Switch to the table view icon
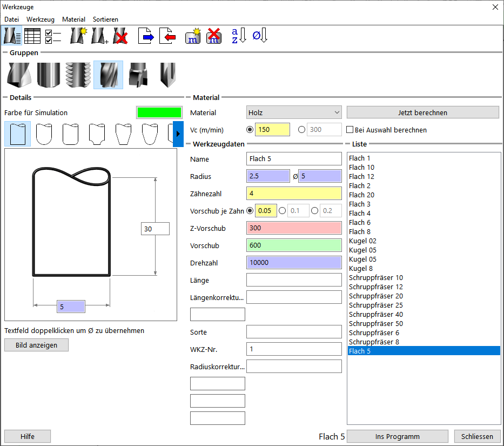The image size is (504, 446). pos(32,36)
